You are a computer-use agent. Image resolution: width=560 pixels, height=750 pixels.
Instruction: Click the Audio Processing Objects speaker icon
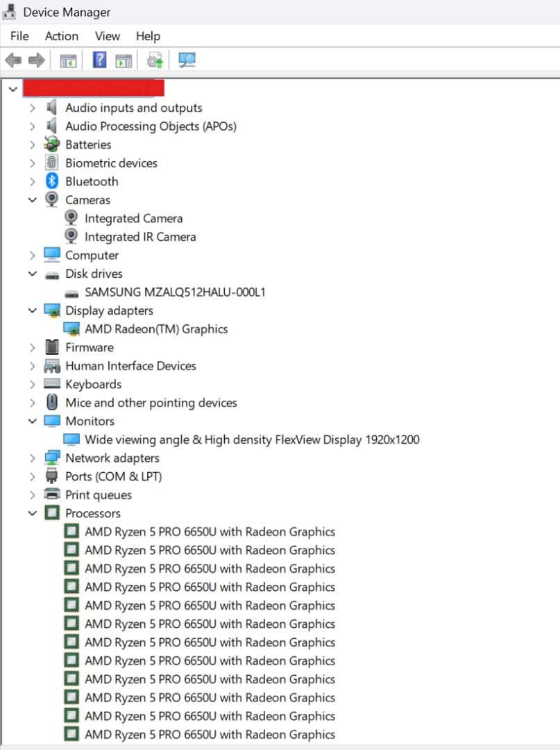click(x=51, y=126)
